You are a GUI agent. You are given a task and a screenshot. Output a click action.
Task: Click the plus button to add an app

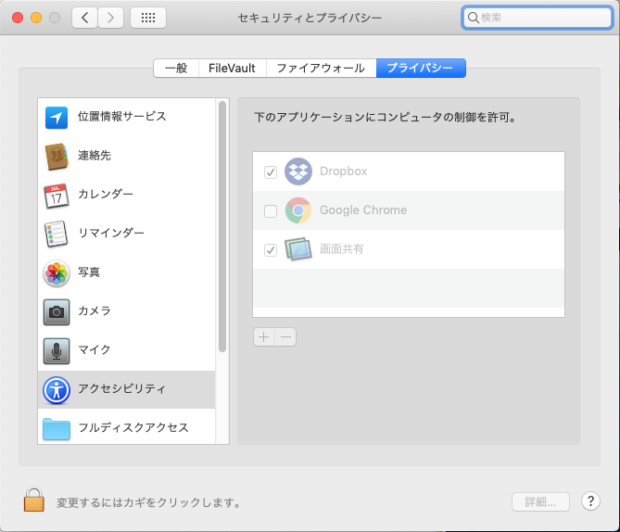[263, 337]
